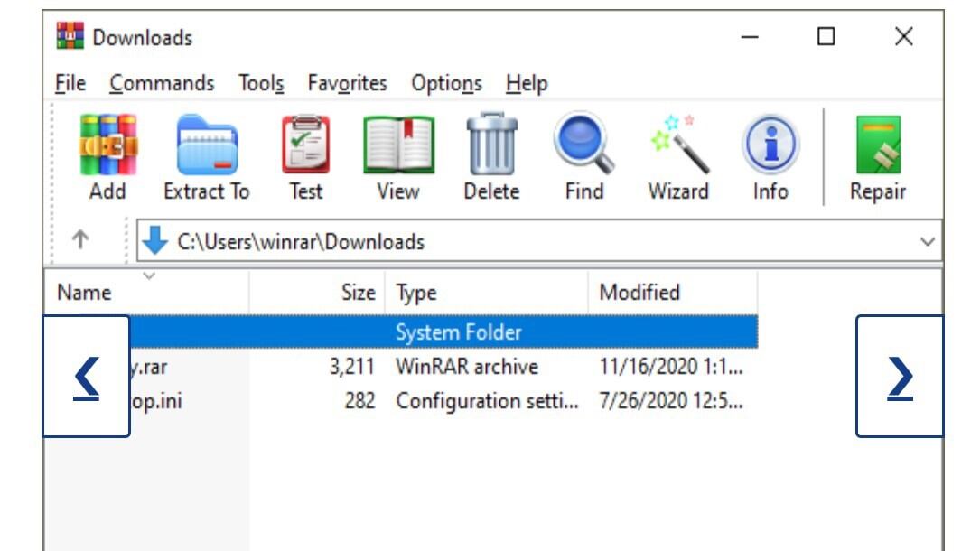980x551 pixels.
Task: Open the Tools menu
Action: (x=260, y=84)
